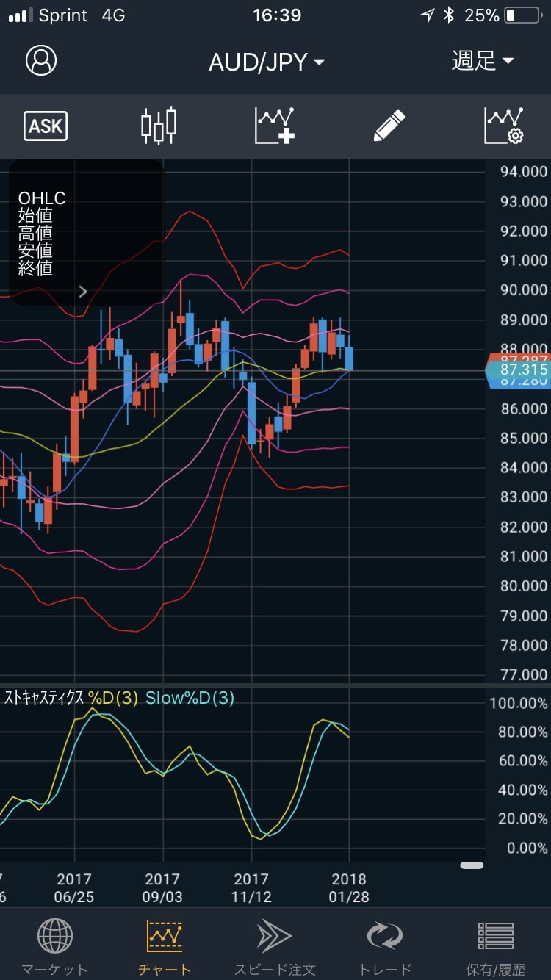This screenshot has height=980, width=551.
Task: Tap the 2017 11/12 date label
Action: pyautogui.click(x=251, y=888)
